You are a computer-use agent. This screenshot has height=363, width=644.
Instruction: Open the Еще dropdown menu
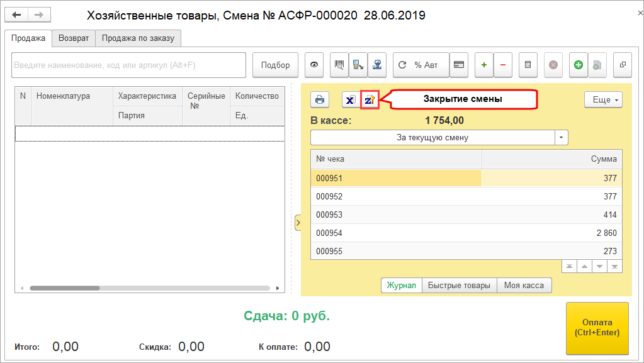point(603,99)
